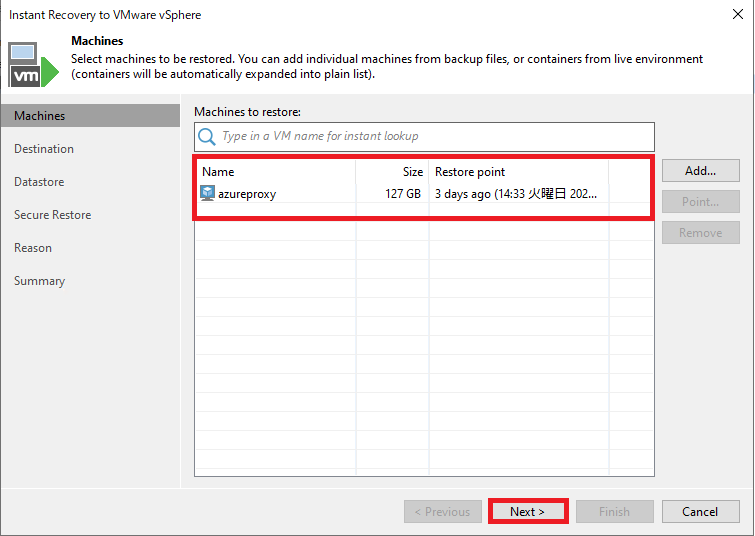Open the Reason wizard step
The width and height of the screenshot is (755, 536).
click(x=33, y=248)
